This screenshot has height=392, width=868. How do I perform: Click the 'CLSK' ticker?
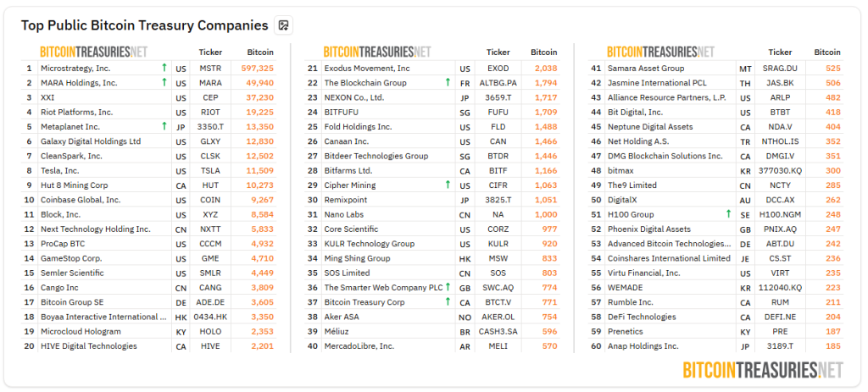coord(210,156)
